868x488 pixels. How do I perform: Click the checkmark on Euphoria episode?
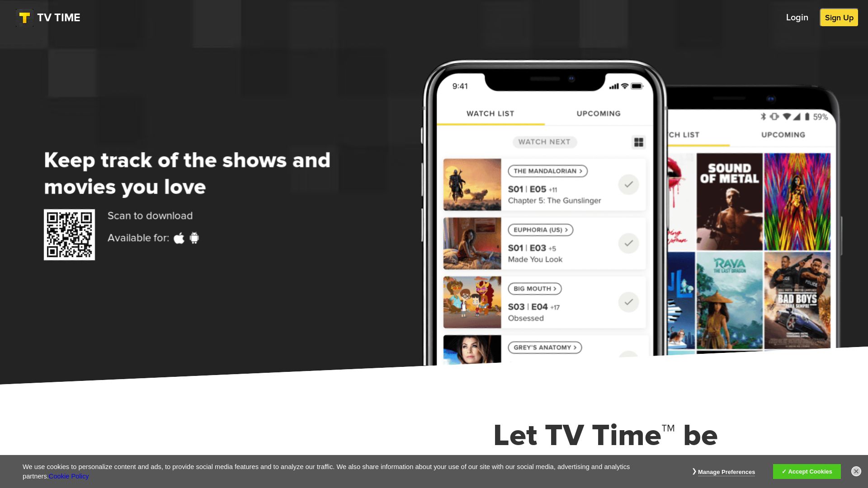coord(629,243)
